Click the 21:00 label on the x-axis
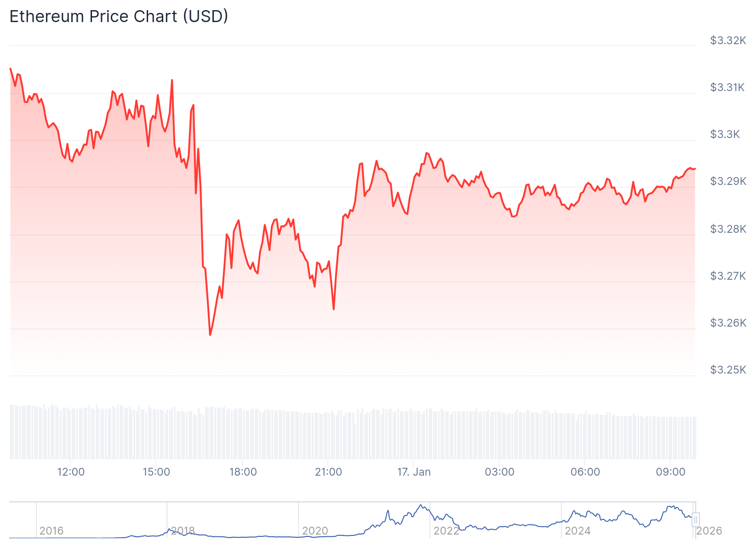Screen dimensions: 756x552 tap(328, 472)
